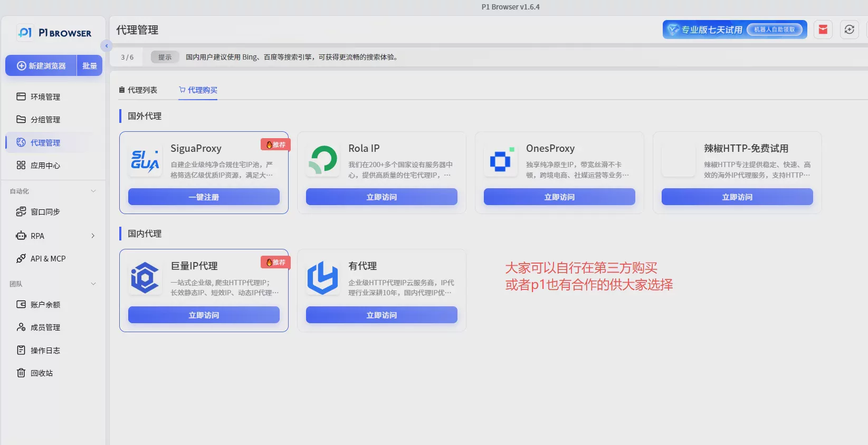Click the 代理管理 globe icon
The height and width of the screenshot is (445, 868).
tap(21, 142)
